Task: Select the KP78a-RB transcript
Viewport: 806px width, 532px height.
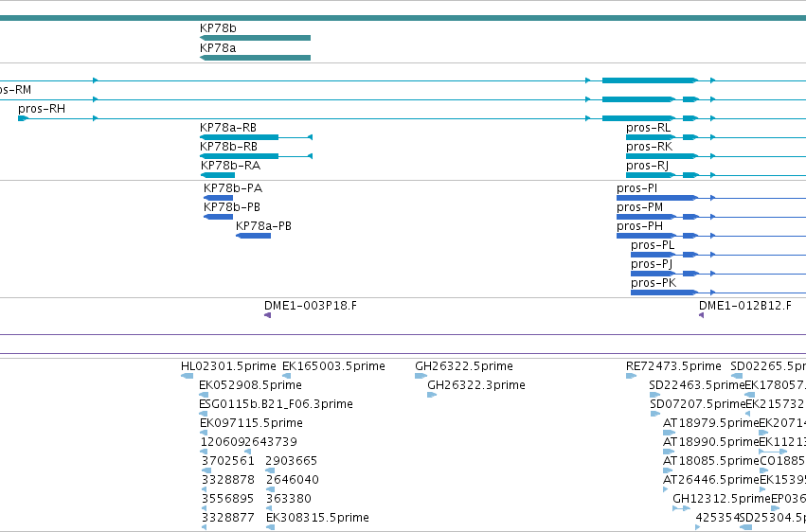Action: (x=256, y=137)
